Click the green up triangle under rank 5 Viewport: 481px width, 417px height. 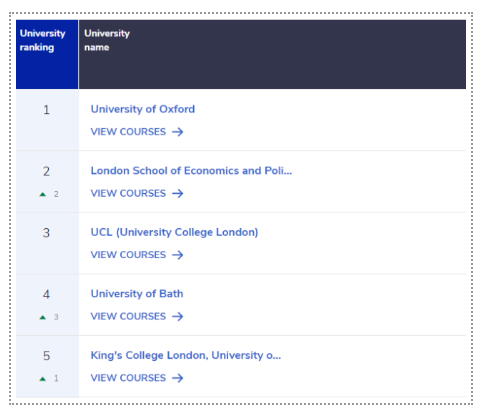pos(43,379)
